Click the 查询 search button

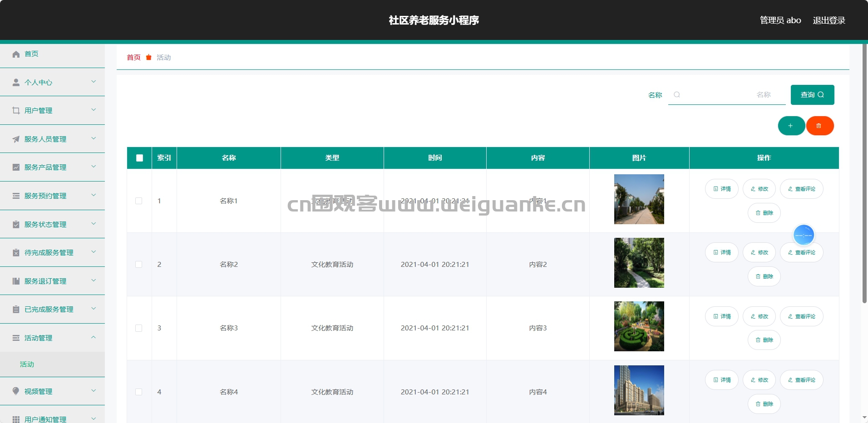pyautogui.click(x=812, y=95)
